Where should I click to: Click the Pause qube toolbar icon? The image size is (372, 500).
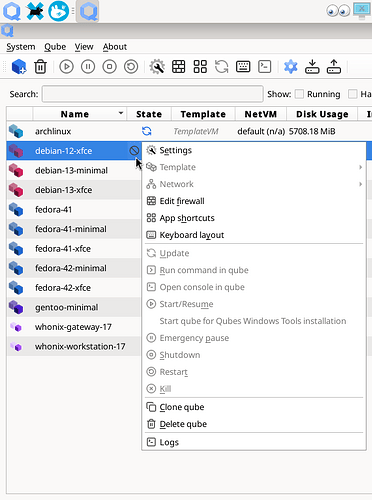click(88, 67)
